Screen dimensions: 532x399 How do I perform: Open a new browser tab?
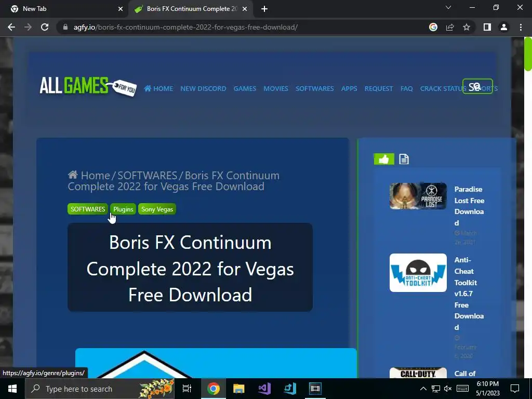(x=264, y=9)
